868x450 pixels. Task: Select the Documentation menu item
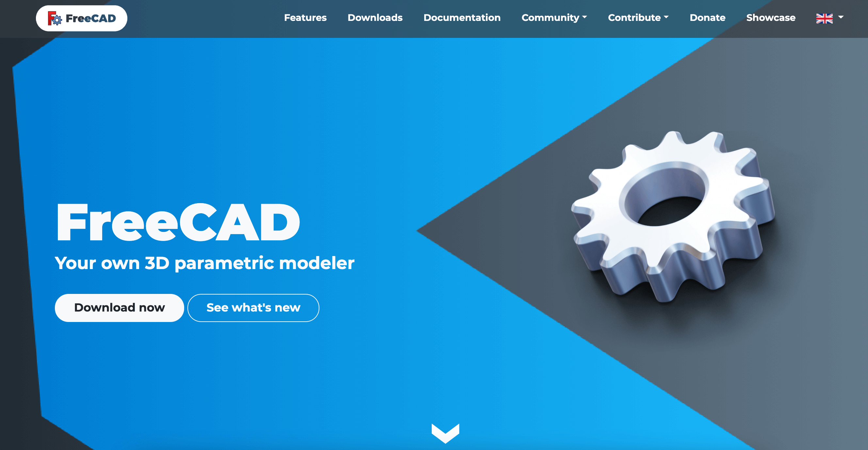coord(462,18)
